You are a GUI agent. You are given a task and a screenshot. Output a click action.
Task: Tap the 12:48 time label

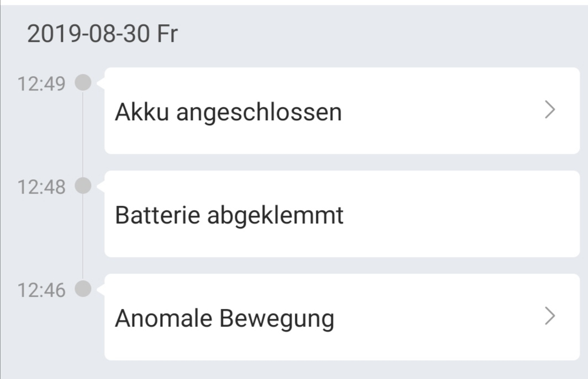41,188
